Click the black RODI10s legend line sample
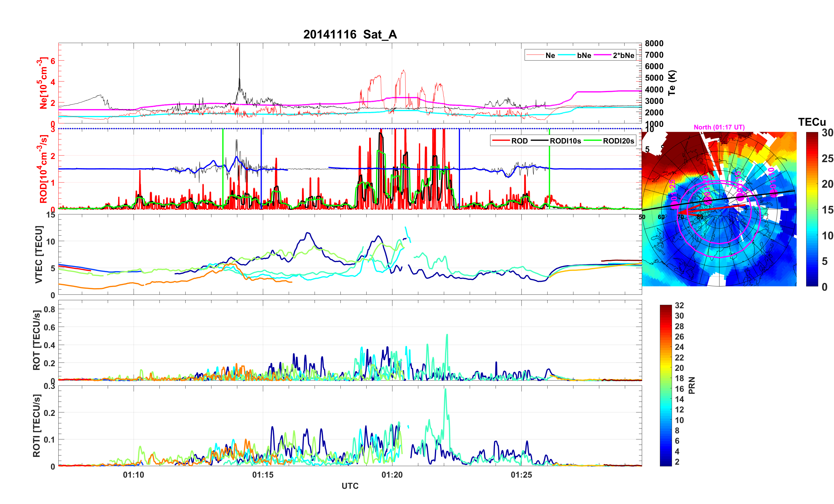This screenshot has height=504, width=834. point(540,141)
